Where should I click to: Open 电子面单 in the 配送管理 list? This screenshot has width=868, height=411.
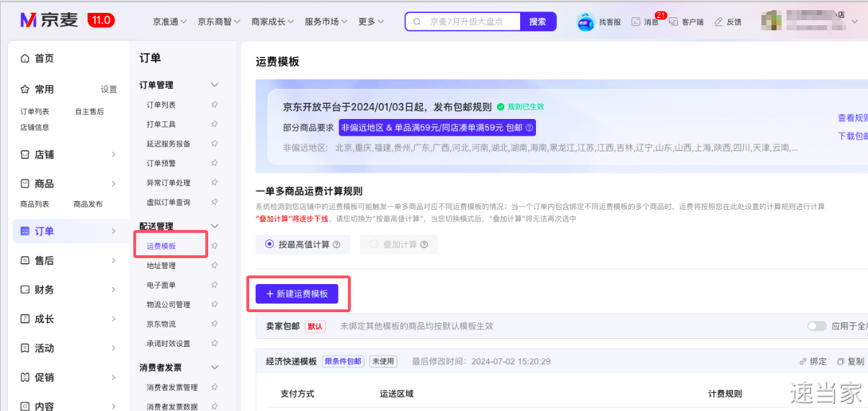click(x=161, y=286)
